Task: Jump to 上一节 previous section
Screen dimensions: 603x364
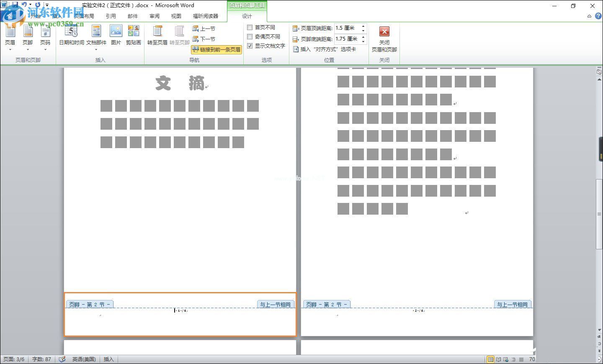Action: [x=204, y=28]
